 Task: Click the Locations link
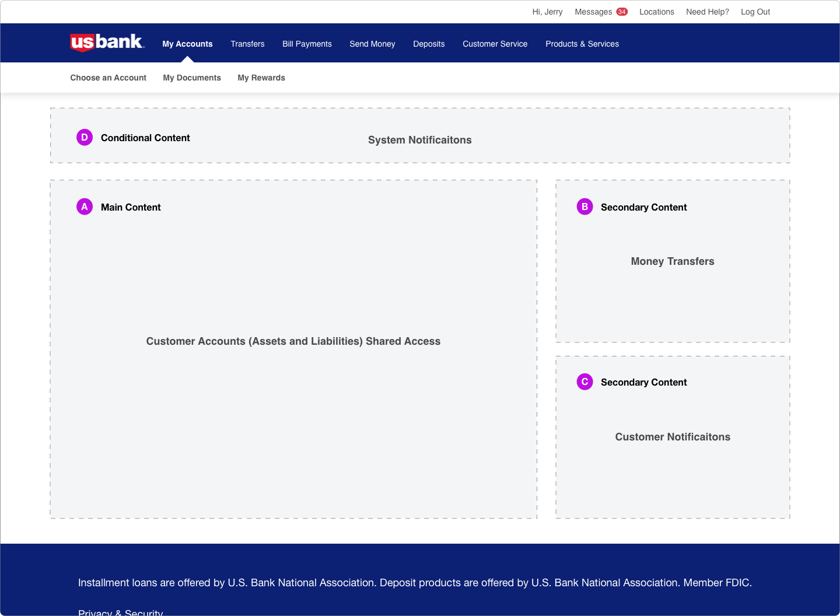656,12
